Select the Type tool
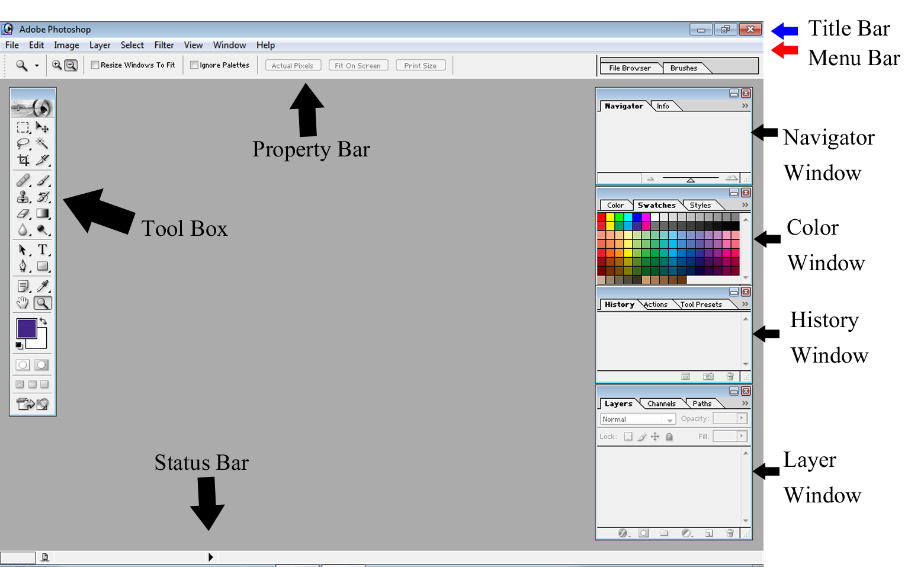Viewport: 924px width, 567px height. [x=42, y=250]
